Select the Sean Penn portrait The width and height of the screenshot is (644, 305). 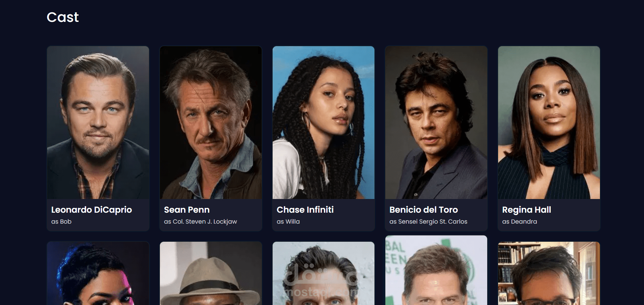(211, 122)
